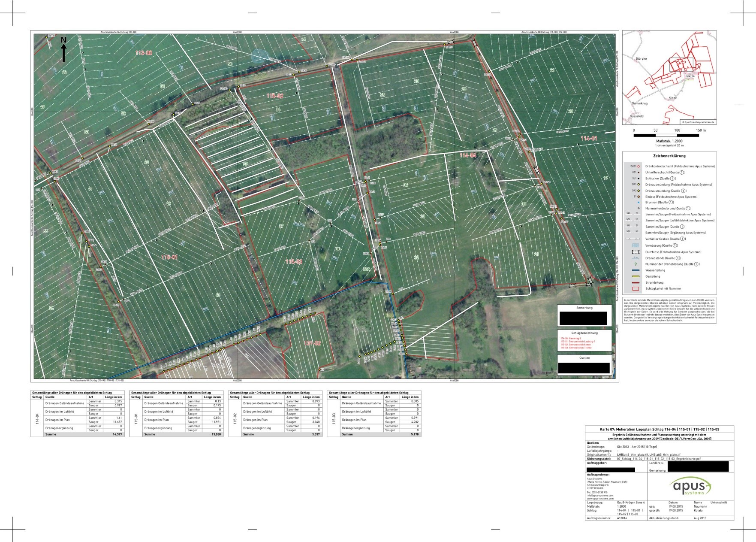Click the Maßstab: 1:2000 text under the scale bar

669,141
